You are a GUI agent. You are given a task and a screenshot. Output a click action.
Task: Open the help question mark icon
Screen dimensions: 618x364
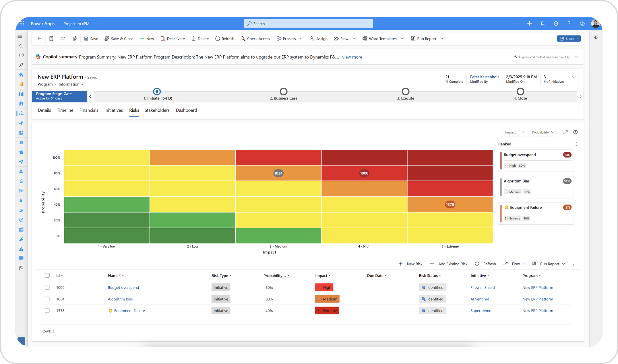(569, 24)
